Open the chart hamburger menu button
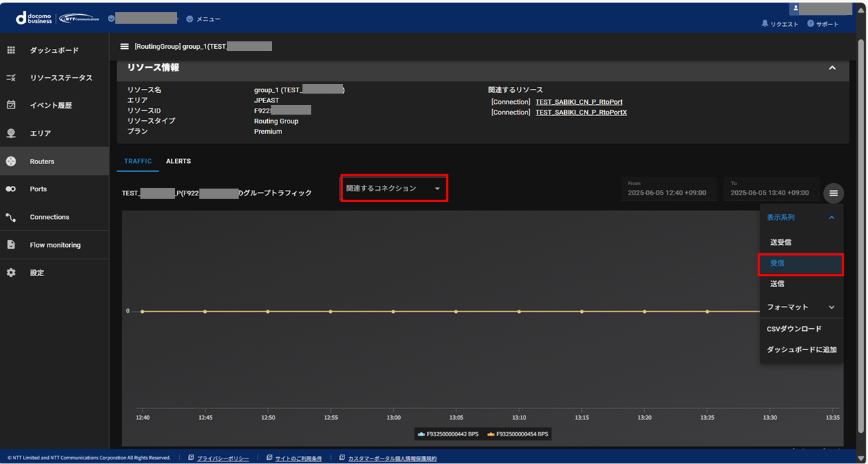 (x=833, y=193)
